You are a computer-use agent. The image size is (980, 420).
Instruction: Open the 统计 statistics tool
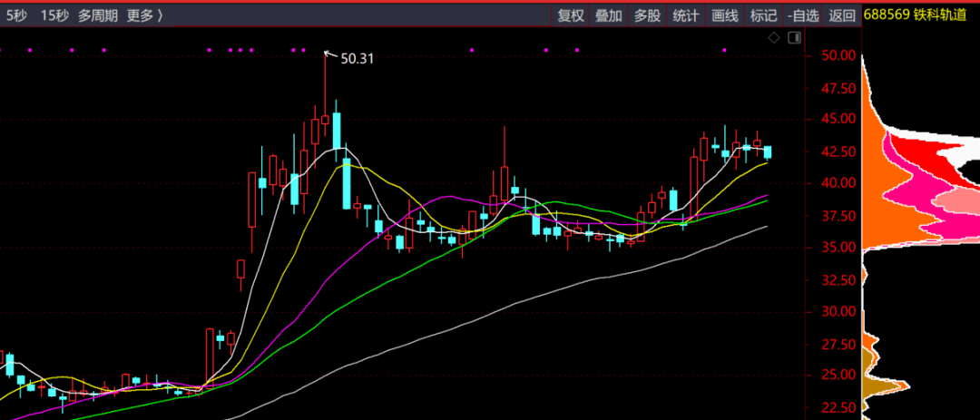(686, 15)
